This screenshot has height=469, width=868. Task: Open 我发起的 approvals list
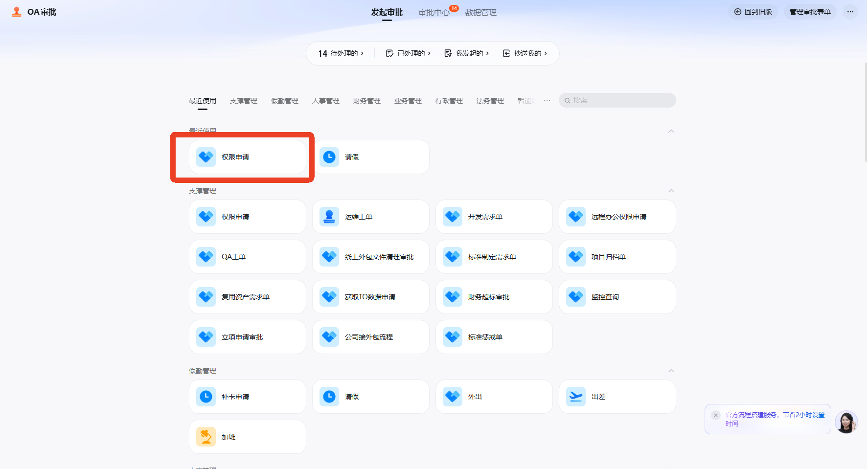point(467,53)
